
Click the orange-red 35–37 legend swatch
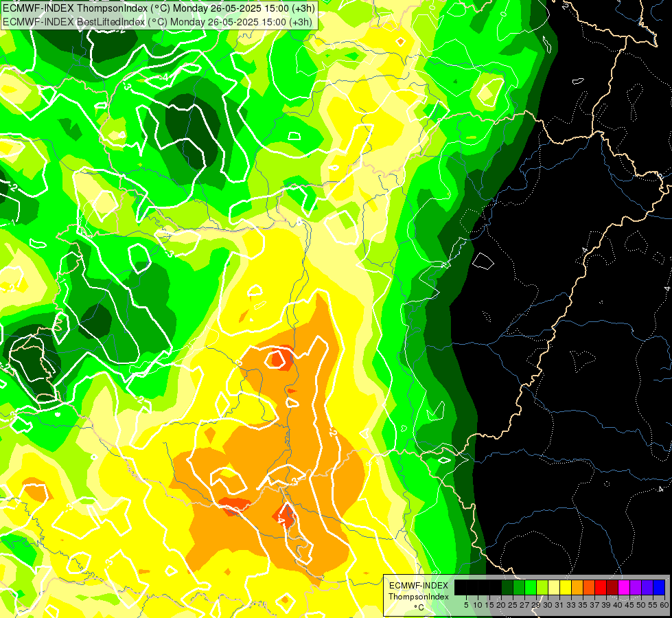pyautogui.click(x=589, y=587)
